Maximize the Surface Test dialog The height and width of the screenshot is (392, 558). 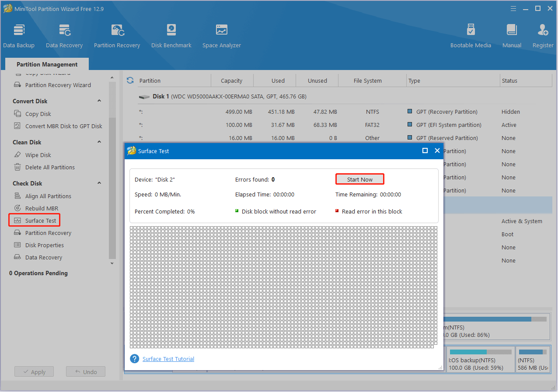tap(425, 150)
